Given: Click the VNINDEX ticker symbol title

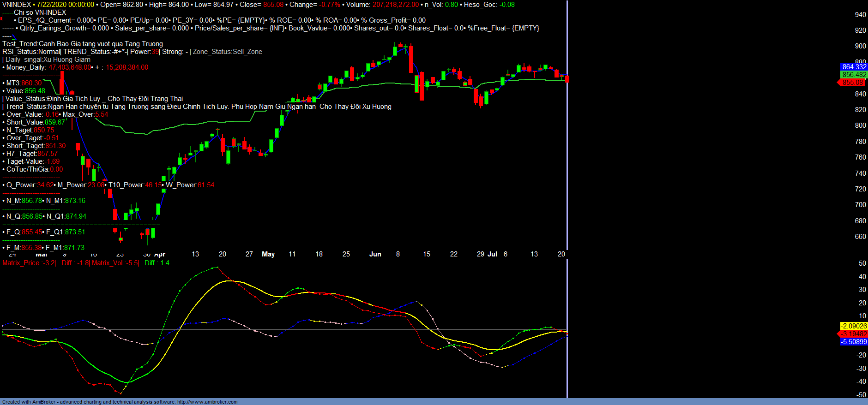Looking at the screenshot, I should [x=16, y=5].
